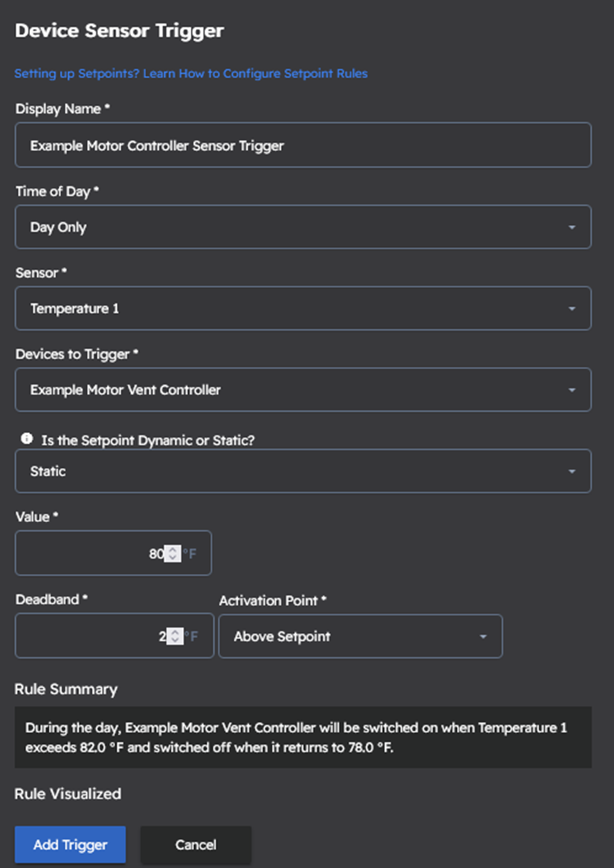Click the Device Sensor Trigger title

pos(119,31)
